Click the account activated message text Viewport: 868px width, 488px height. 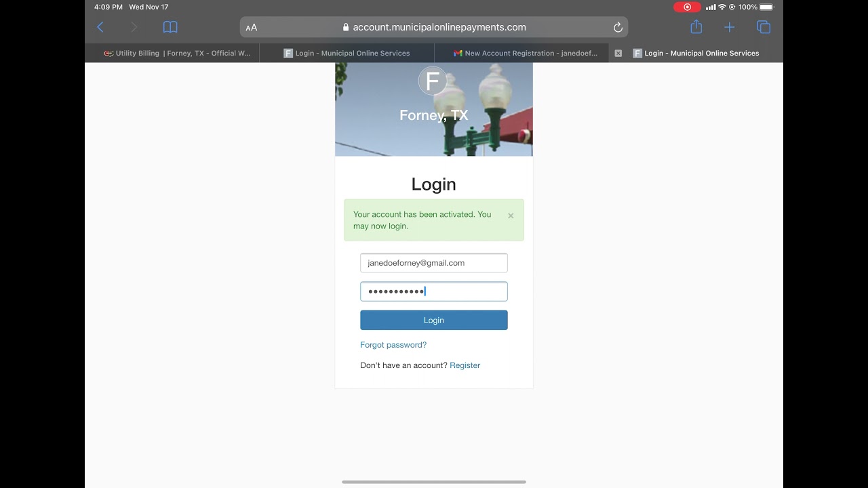coord(422,220)
